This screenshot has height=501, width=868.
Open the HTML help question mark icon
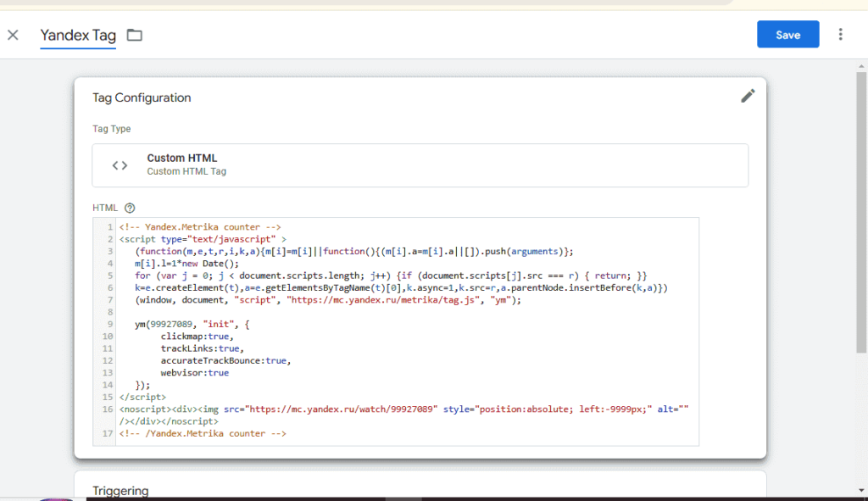pos(130,209)
